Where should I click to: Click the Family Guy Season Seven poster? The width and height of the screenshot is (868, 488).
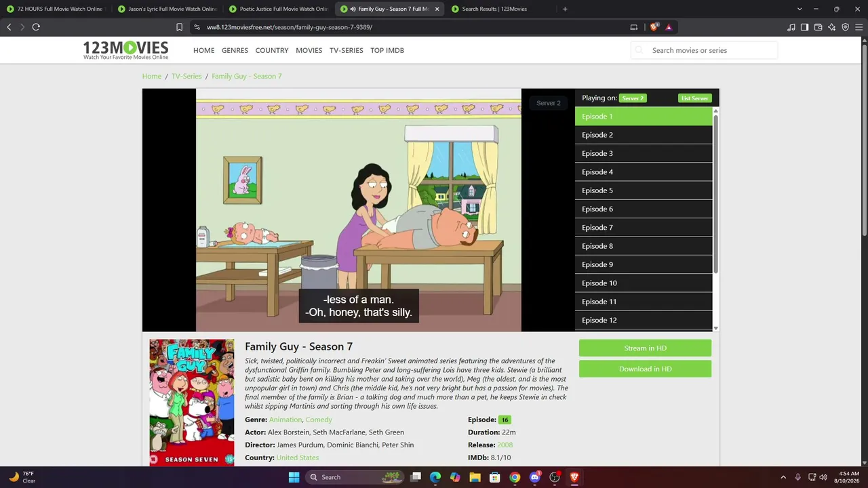(x=192, y=403)
